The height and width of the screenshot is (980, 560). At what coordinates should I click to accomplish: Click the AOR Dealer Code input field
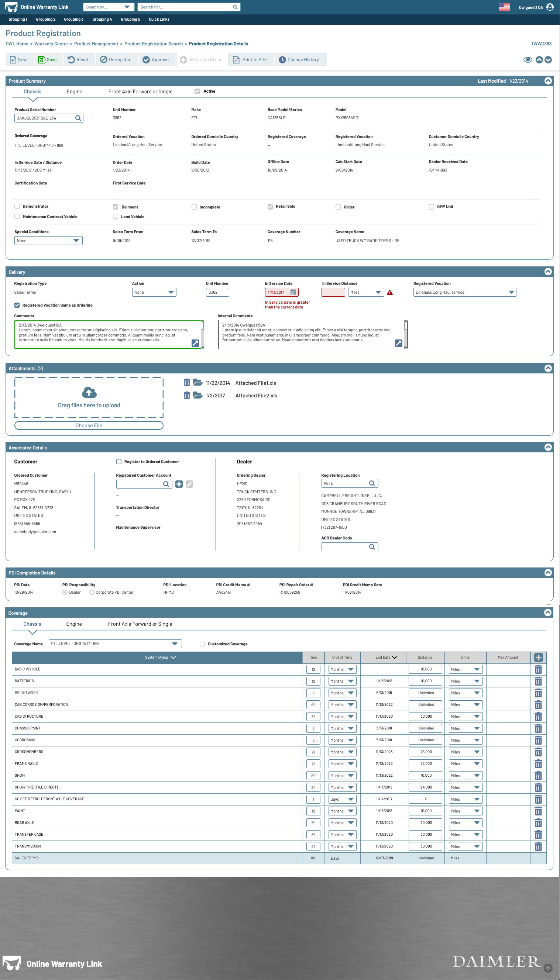coord(345,546)
